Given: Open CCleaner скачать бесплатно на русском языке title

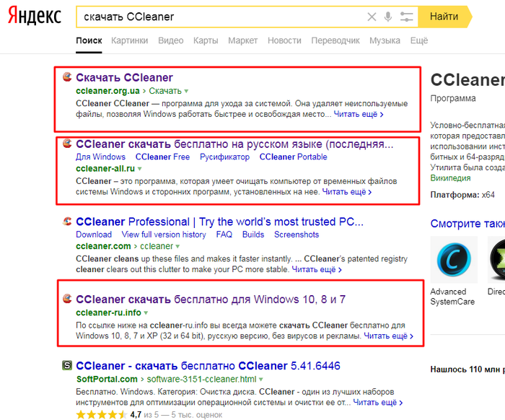Looking at the screenshot, I should pyautogui.click(x=234, y=144).
